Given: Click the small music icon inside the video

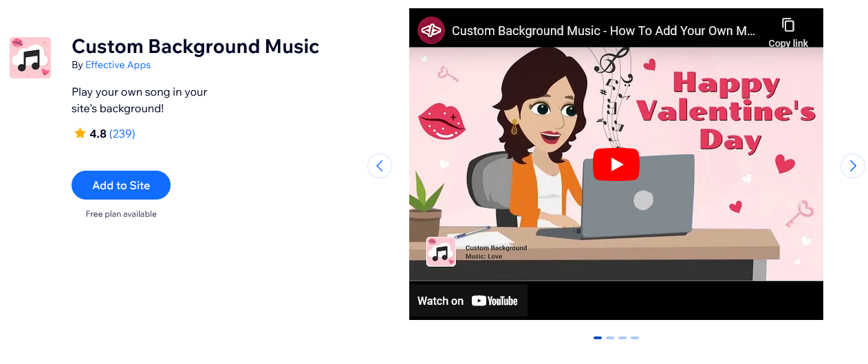Looking at the screenshot, I should pyautogui.click(x=441, y=252).
